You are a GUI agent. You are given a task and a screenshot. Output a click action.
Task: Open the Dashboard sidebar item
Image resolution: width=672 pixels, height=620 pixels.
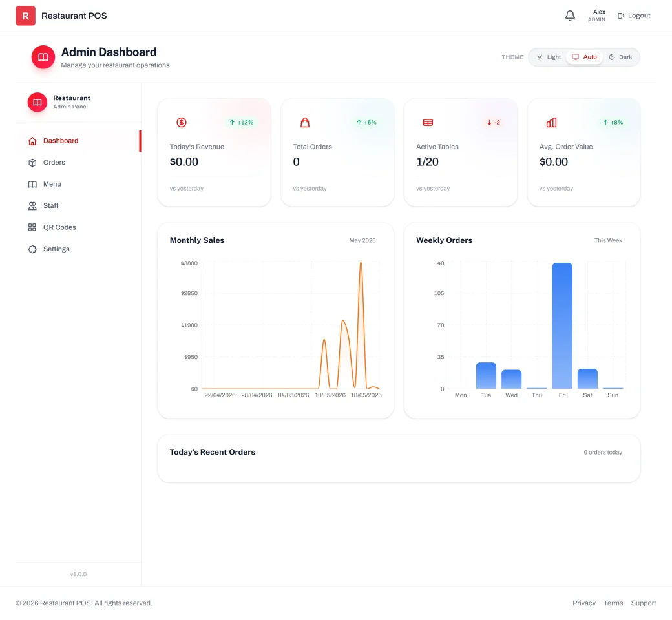78,141
